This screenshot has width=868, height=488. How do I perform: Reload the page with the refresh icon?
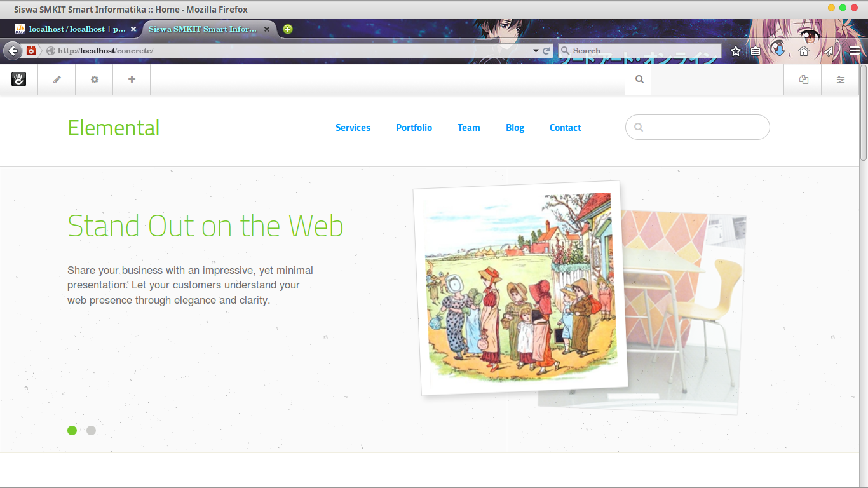pos(546,51)
